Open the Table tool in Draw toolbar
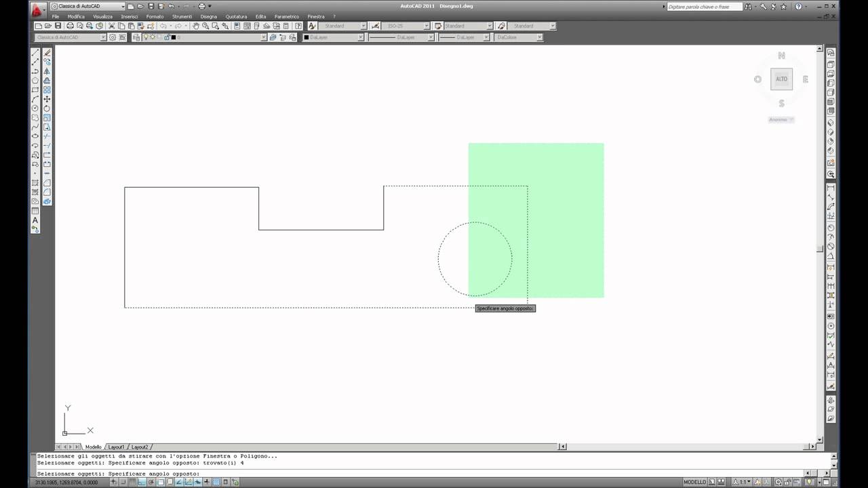 35,211
